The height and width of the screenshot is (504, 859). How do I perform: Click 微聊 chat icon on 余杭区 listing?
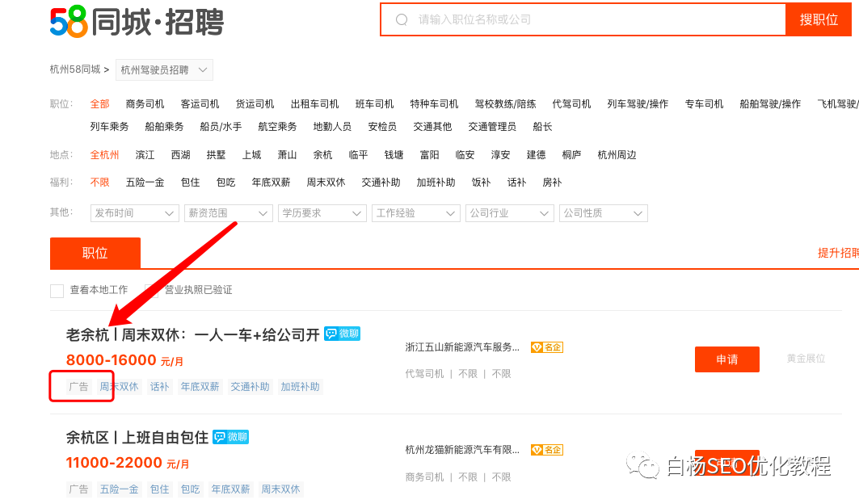[230, 437]
